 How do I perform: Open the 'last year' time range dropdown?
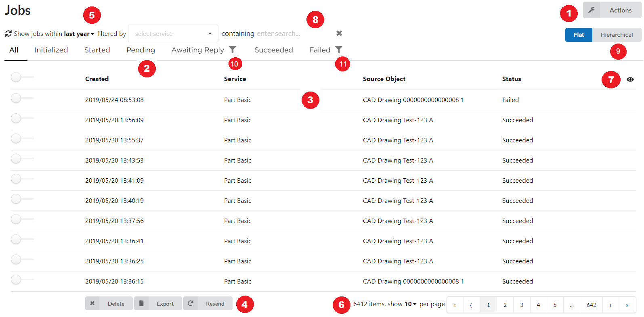pos(79,34)
